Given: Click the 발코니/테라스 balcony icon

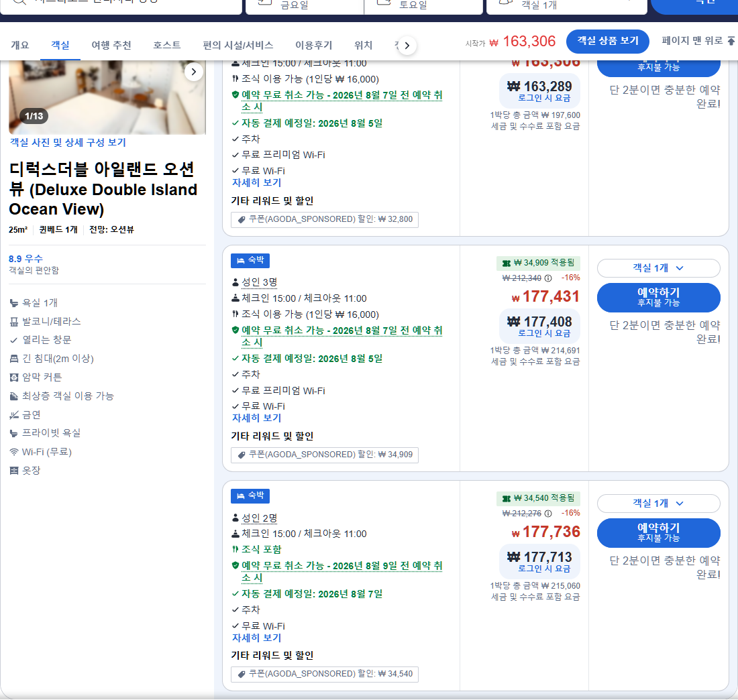Looking at the screenshot, I should point(14,322).
